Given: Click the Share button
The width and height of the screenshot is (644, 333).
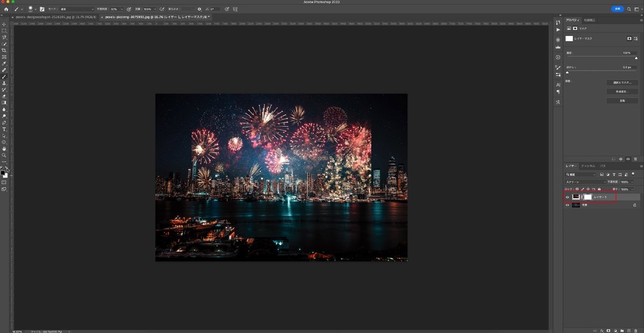Looking at the screenshot, I should [618, 9].
